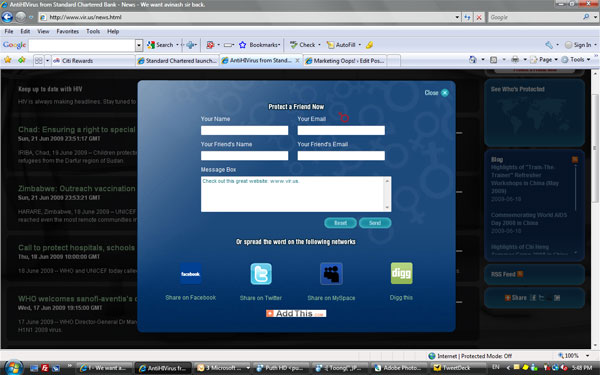The width and height of the screenshot is (600, 375).
Task: Open the View menu
Action: (43, 31)
